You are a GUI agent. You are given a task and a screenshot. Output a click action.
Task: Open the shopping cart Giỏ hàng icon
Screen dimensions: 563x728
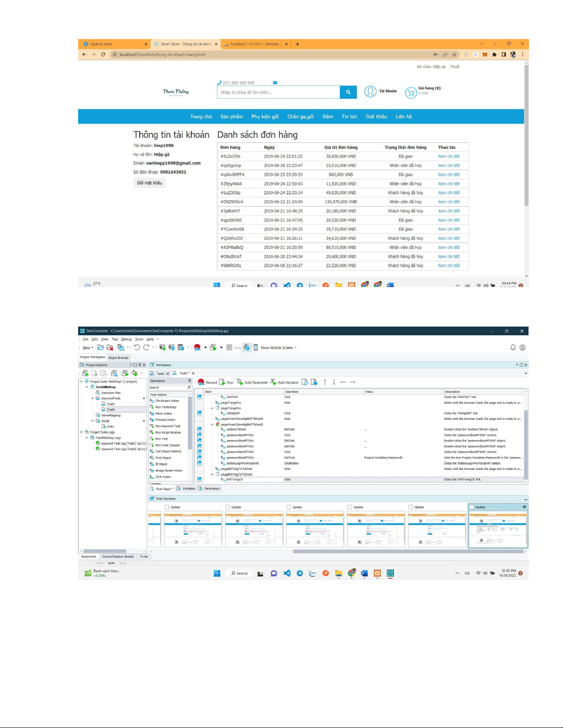point(410,92)
